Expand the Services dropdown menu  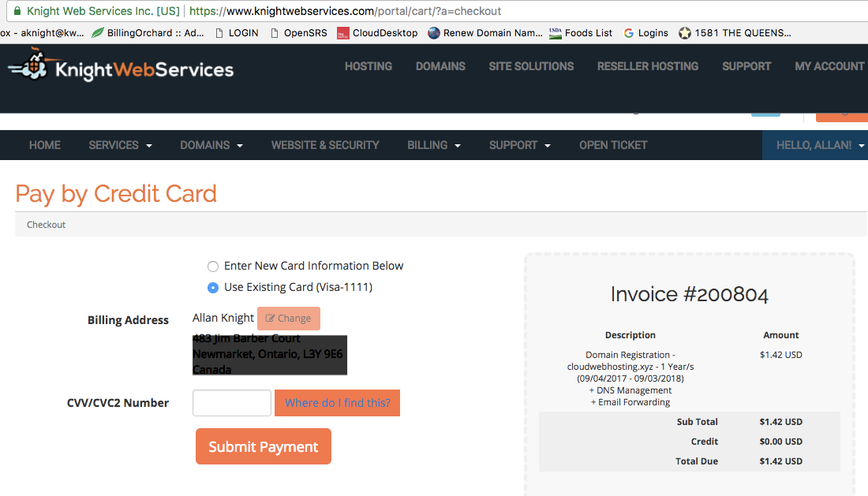point(120,145)
